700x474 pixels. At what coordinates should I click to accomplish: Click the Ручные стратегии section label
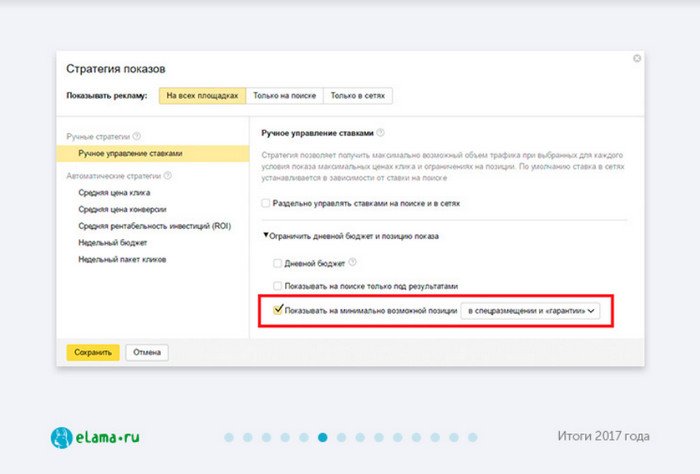98,137
